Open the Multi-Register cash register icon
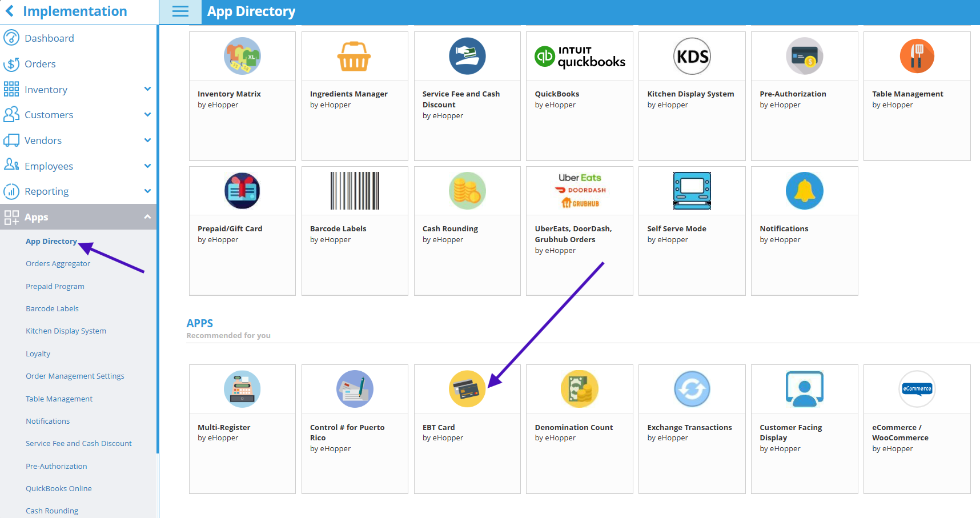This screenshot has height=518, width=980. pos(242,389)
